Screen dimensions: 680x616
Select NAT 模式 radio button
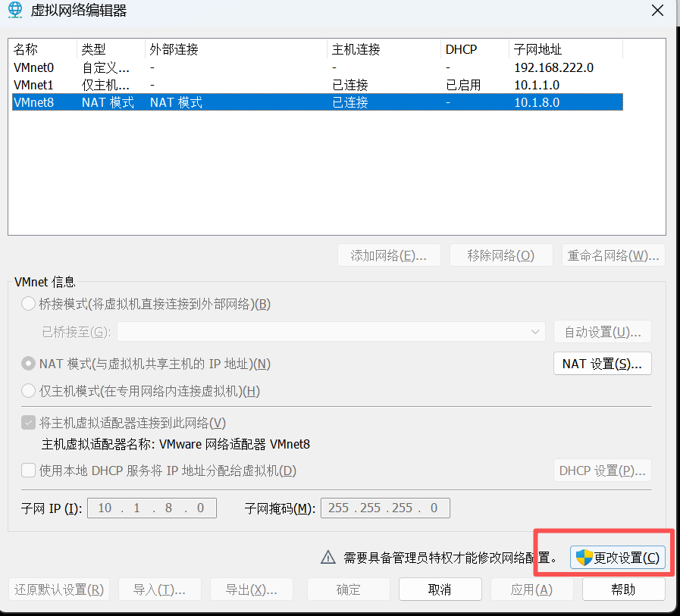point(29,363)
